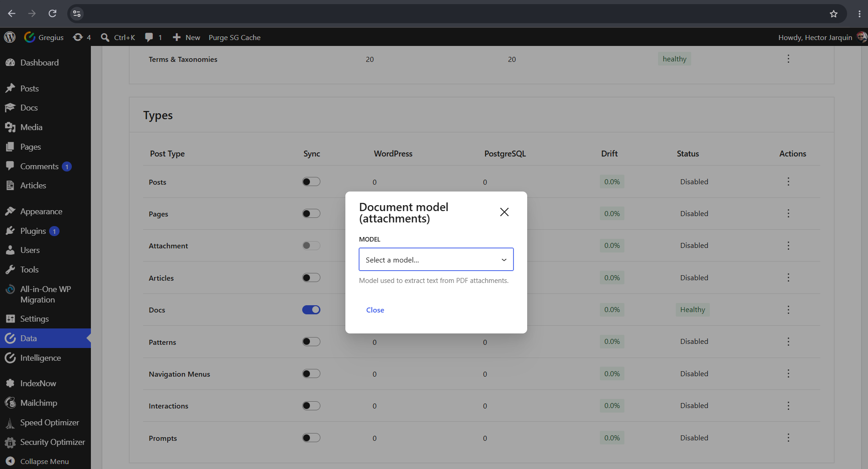Open actions menu for Posts row
The image size is (868, 469).
[788, 182]
